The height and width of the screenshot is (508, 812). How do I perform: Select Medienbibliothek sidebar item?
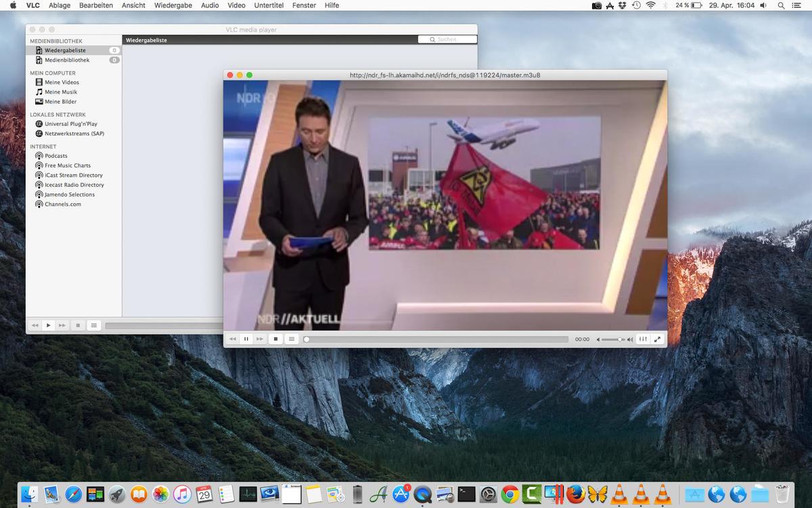point(74,60)
